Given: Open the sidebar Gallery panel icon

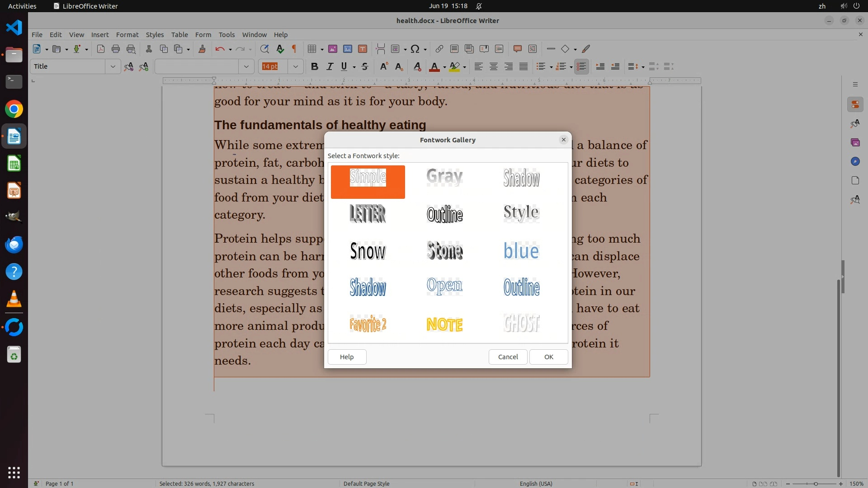Looking at the screenshot, I should (x=855, y=142).
